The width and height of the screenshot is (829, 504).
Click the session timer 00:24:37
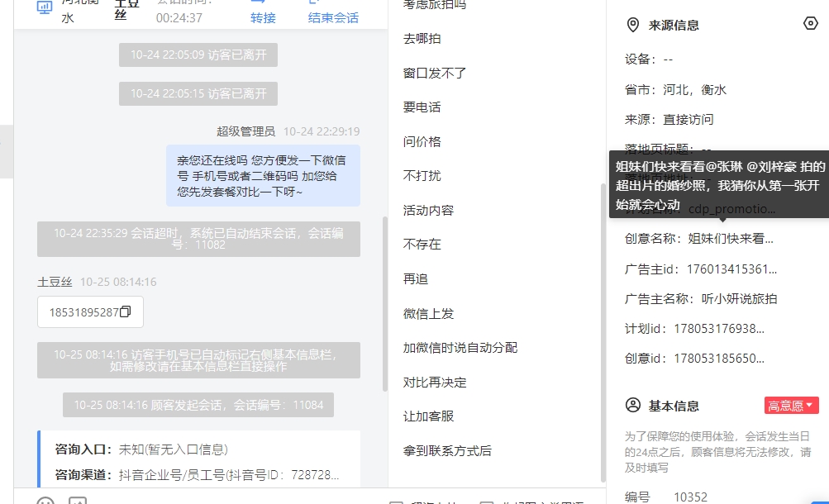(179, 18)
